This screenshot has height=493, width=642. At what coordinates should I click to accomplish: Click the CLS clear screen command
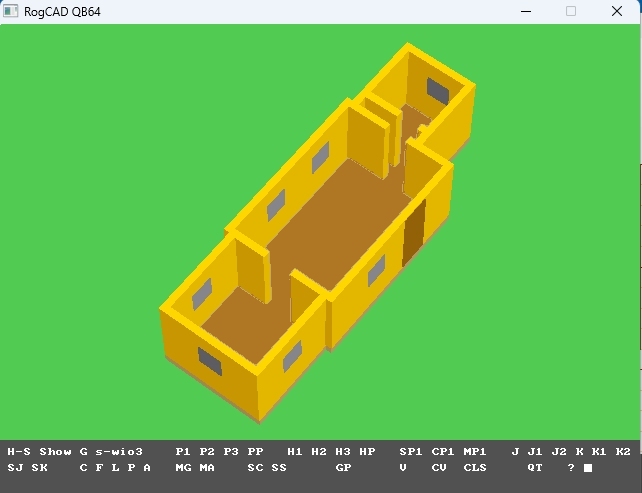[x=475, y=468]
